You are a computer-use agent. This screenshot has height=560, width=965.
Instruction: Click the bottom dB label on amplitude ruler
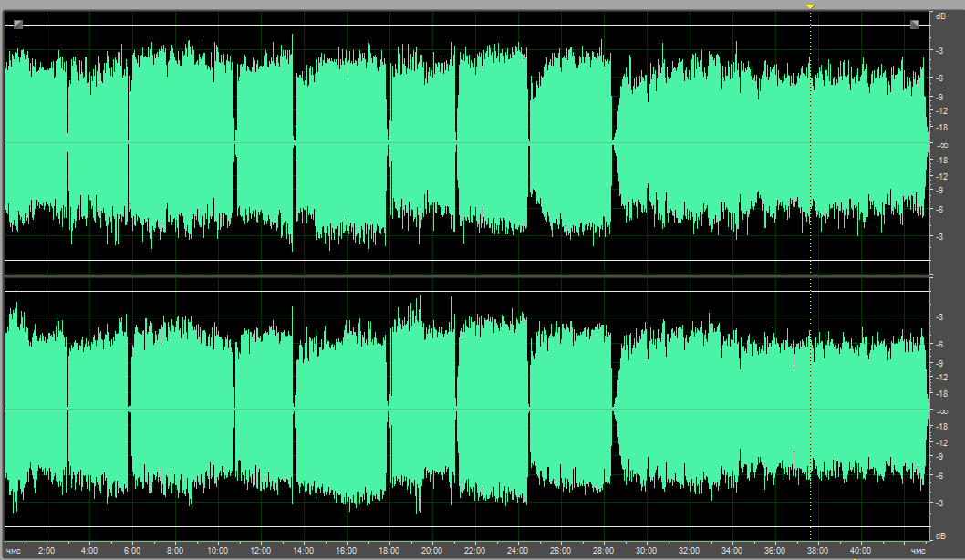(x=939, y=536)
